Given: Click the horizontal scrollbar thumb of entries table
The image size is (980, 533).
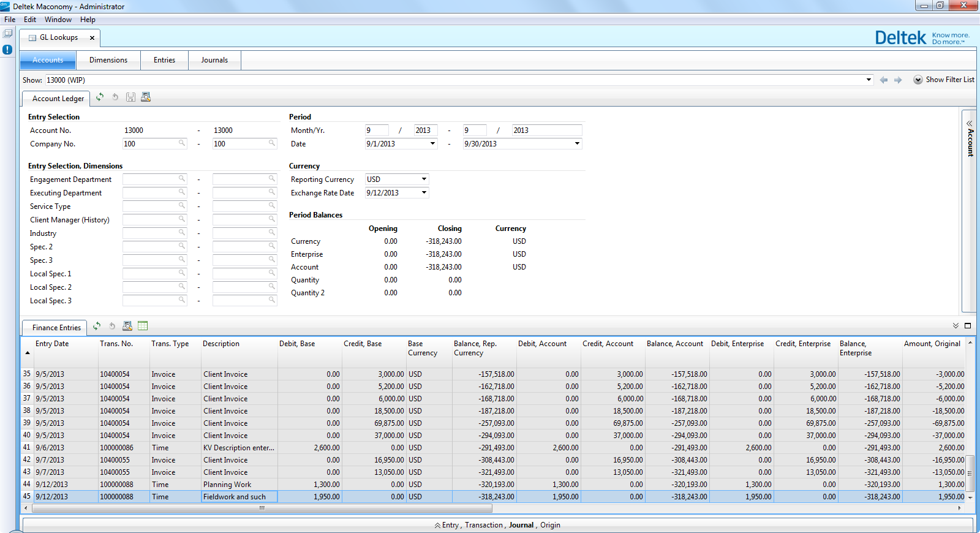Looking at the screenshot, I should 262,508.
